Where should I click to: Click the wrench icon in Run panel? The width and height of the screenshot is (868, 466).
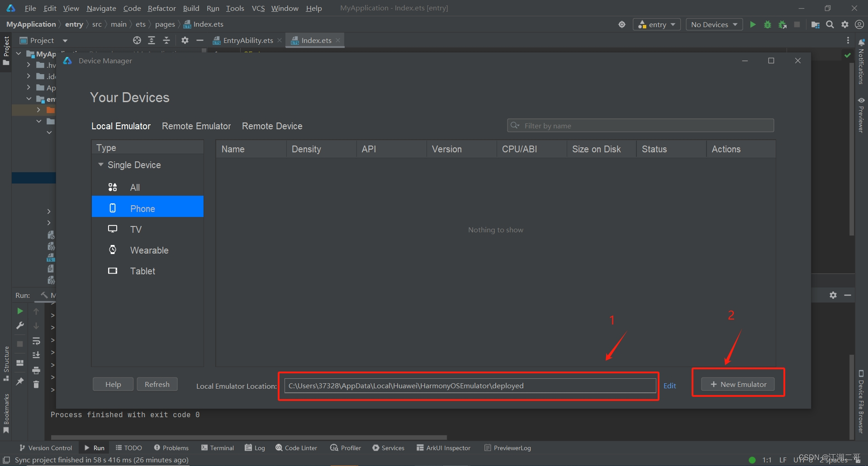(20, 325)
